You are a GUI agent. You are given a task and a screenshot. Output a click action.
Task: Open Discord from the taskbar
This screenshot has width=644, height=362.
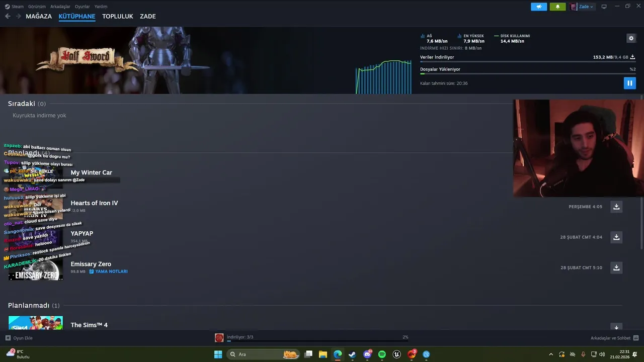point(367,354)
